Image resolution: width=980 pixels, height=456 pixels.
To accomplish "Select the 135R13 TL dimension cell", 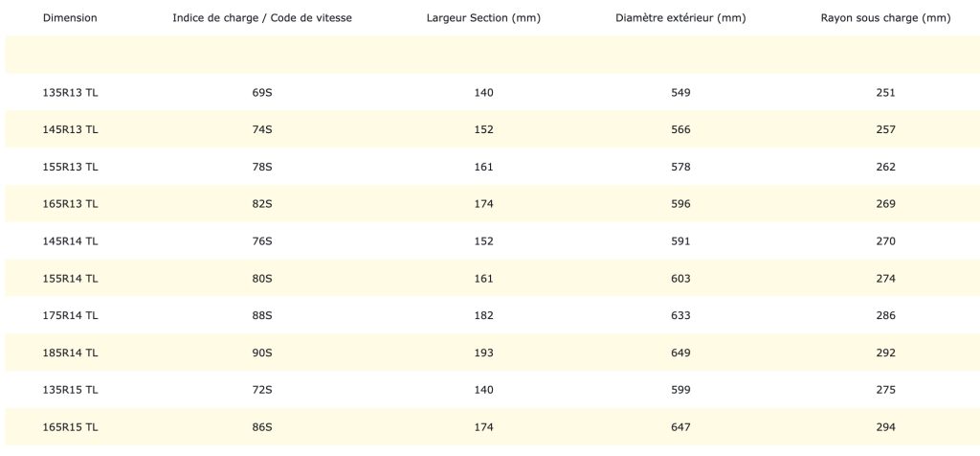I will 70,93.
